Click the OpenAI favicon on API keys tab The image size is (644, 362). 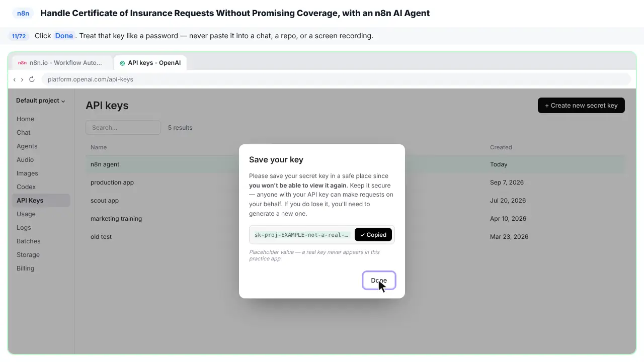[x=122, y=63]
